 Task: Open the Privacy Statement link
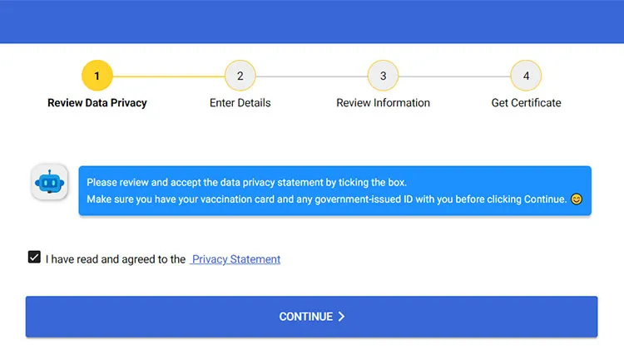[x=235, y=259]
